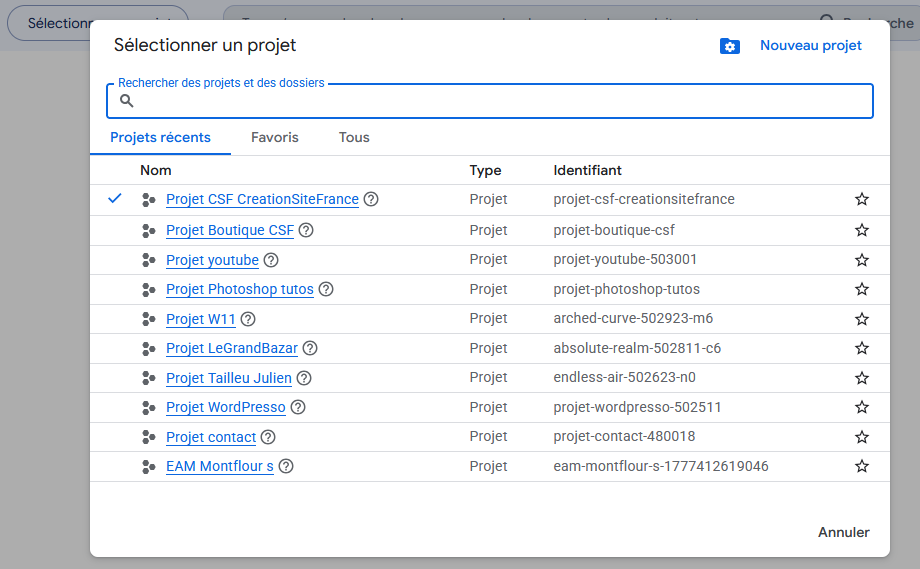
Task: Star the Projet WordPresso row
Action: pos(861,407)
